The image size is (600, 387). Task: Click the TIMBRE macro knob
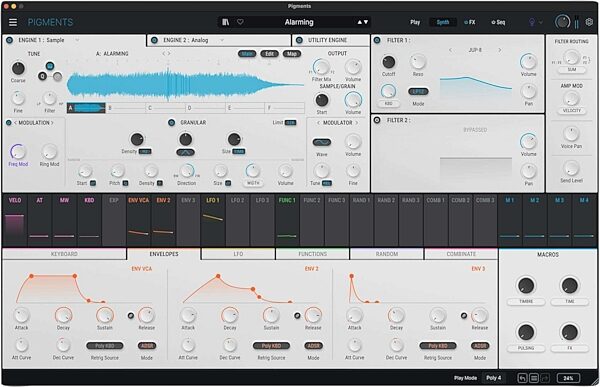pyautogui.click(x=526, y=286)
